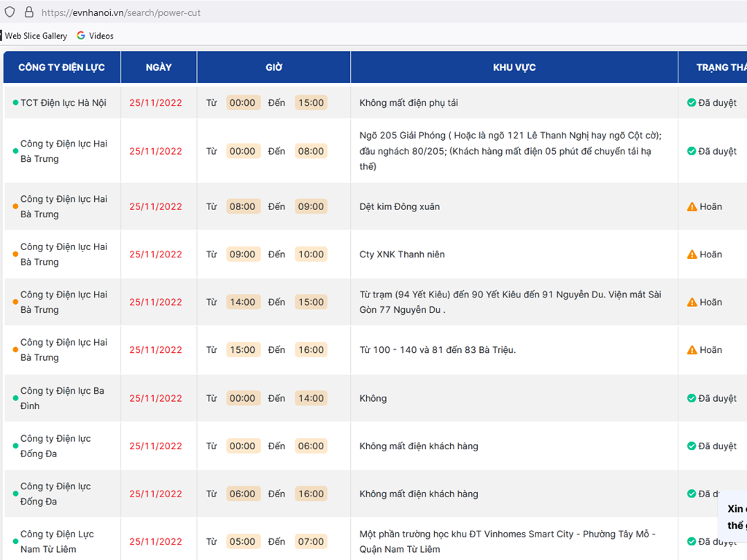Click the 25/11/2022 date in Ba Đình row

[156, 398]
